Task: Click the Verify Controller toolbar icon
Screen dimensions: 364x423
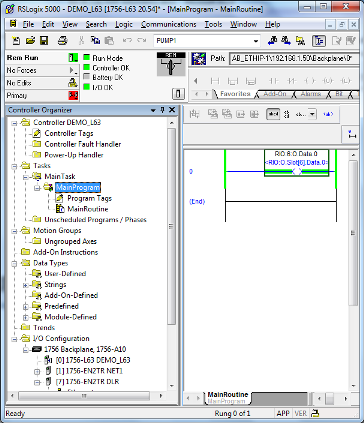Action: click(351, 41)
